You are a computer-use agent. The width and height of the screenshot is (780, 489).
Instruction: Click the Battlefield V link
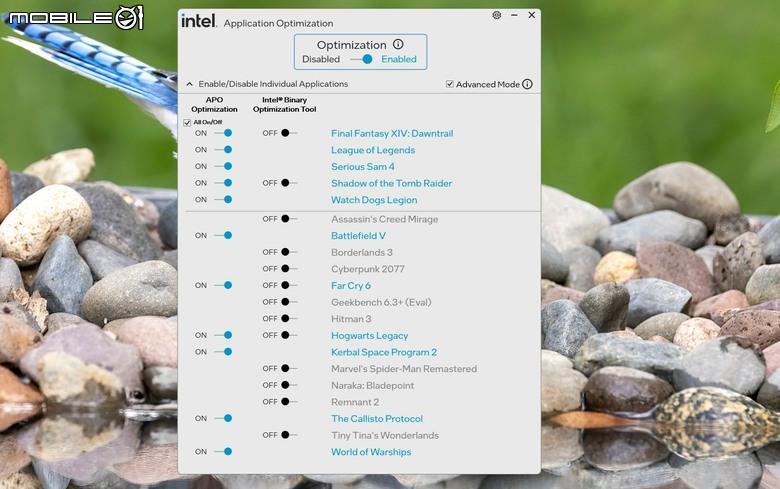coord(358,236)
